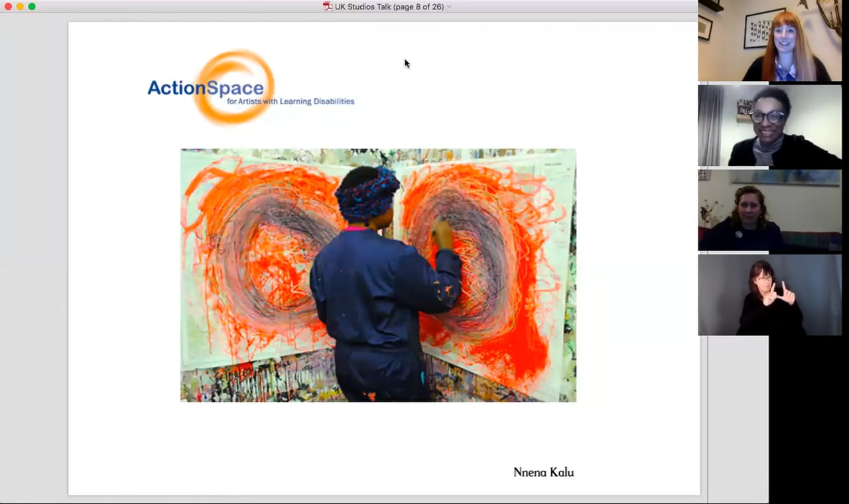Image resolution: width=849 pixels, height=504 pixels.
Task: Select the sign language interpreter's video tile
Action: [x=769, y=295]
